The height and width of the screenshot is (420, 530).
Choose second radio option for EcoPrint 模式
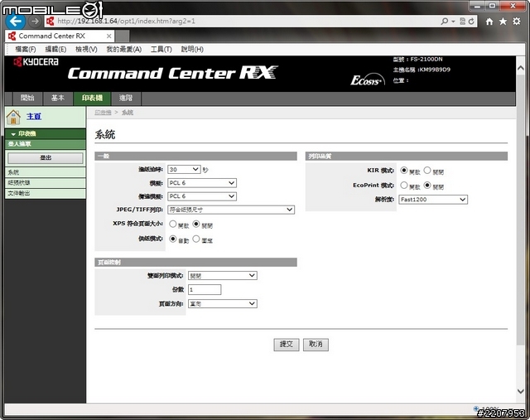click(427, 185)
